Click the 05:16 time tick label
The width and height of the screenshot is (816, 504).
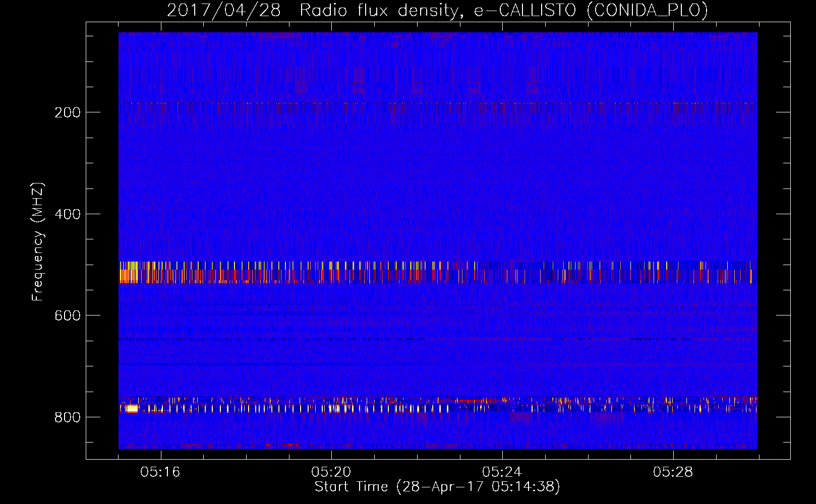[x=160, y=472]
